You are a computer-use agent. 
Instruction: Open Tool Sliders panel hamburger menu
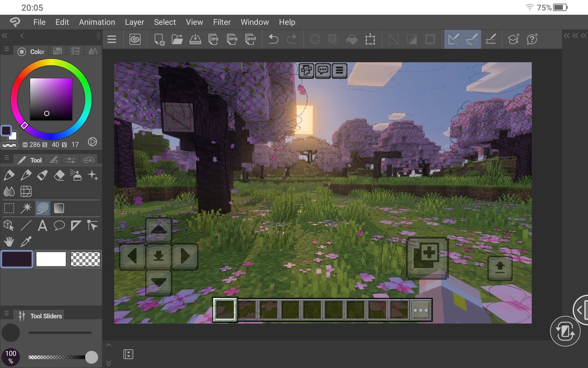[6, 314]
